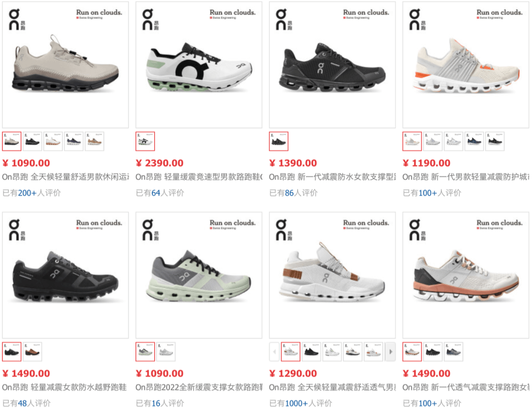Select brown color thumbnail of ¥1090 beige shoe
Image resolution: width=532 pixels, height=416 pixels.
94,141
